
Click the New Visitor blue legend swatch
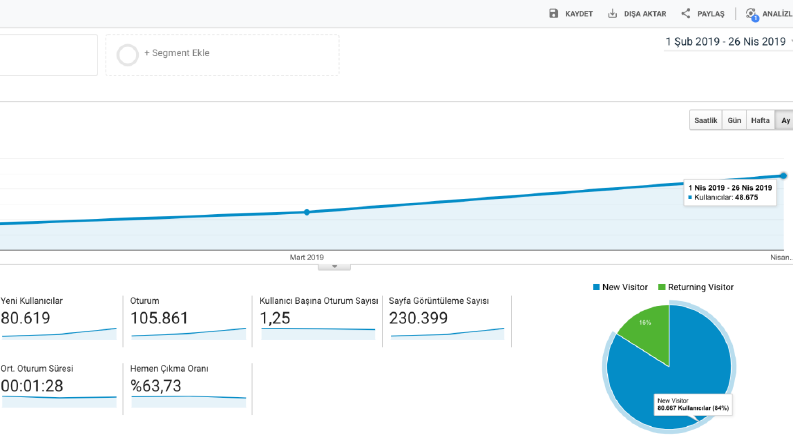[x=596, y=287]
